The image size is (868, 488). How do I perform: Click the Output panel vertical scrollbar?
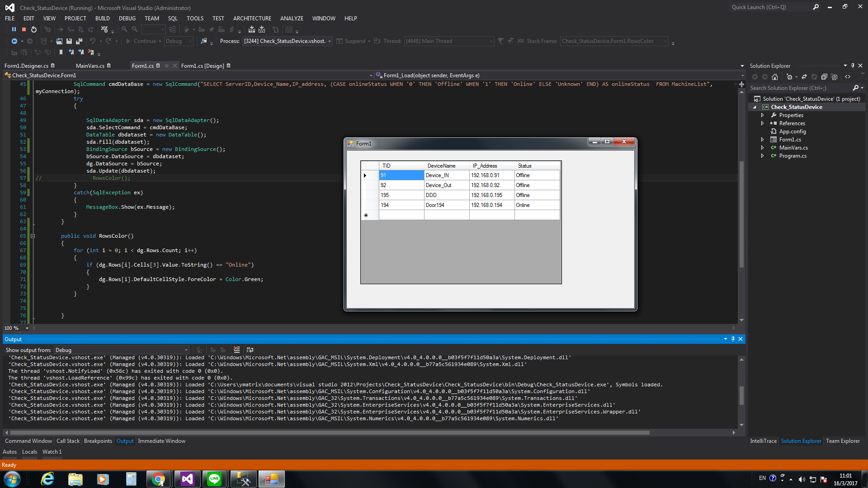tap(741, 392)
